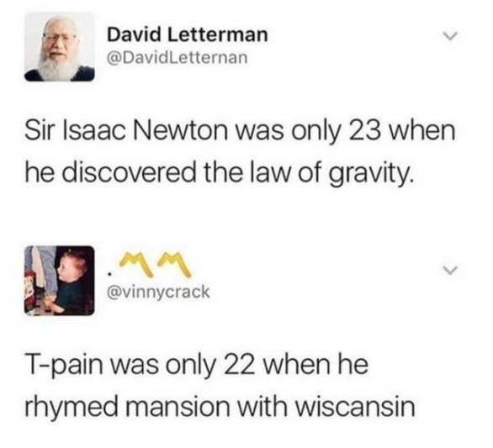Click the right flexed-arm emoji
Screen dimensions: 493x448
point(174,265)
